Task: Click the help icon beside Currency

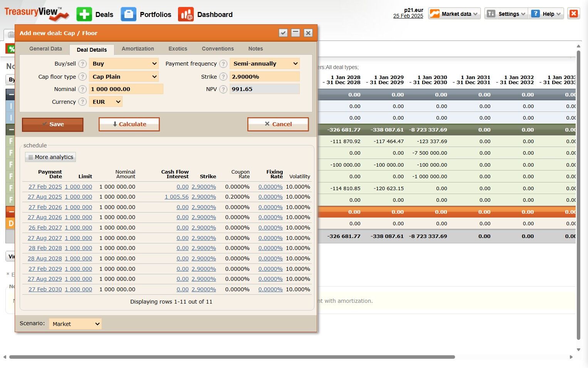Action: [82, 102]
